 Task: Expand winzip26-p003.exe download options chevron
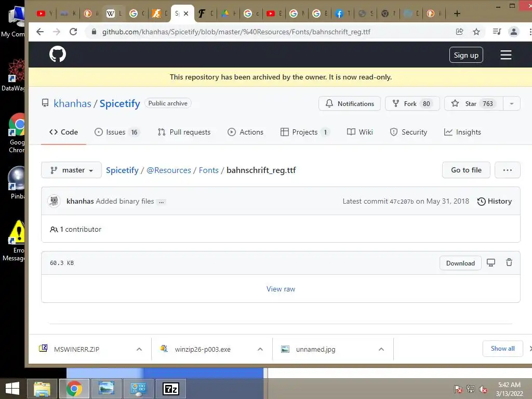[260, 349]
